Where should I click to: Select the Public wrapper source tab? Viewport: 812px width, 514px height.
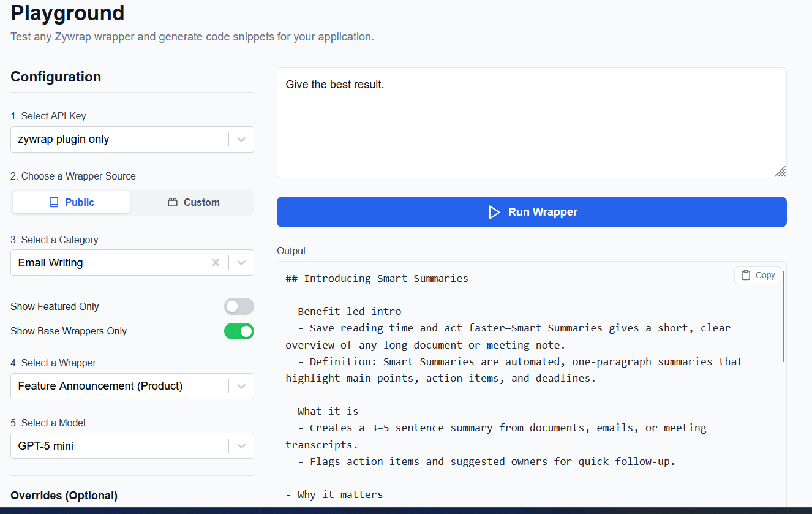pos(70,202)
